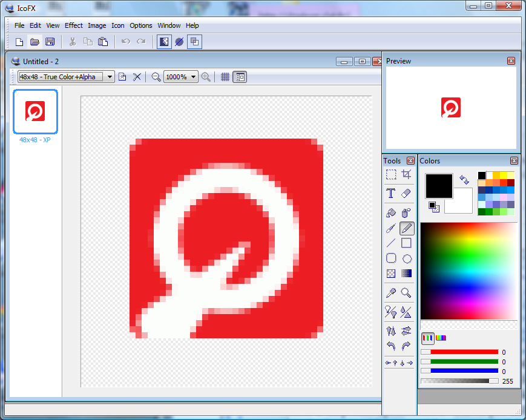Copy selection to clipboard
526x420 pixels.
point(88,42)
